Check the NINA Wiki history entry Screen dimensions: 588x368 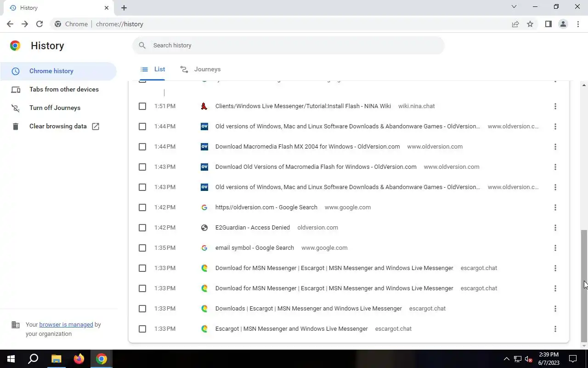click(142, 106)
